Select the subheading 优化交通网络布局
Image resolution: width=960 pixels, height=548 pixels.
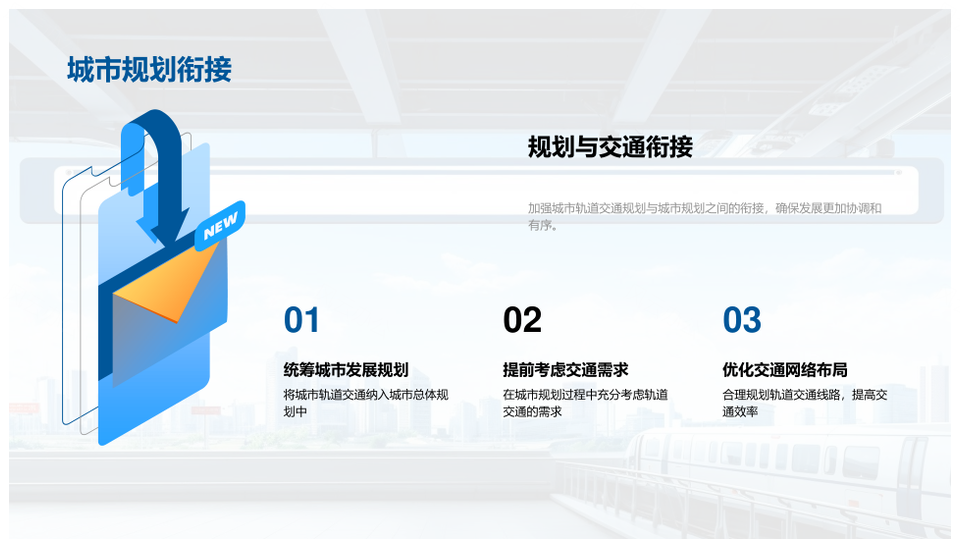click(x=785, y=369)
